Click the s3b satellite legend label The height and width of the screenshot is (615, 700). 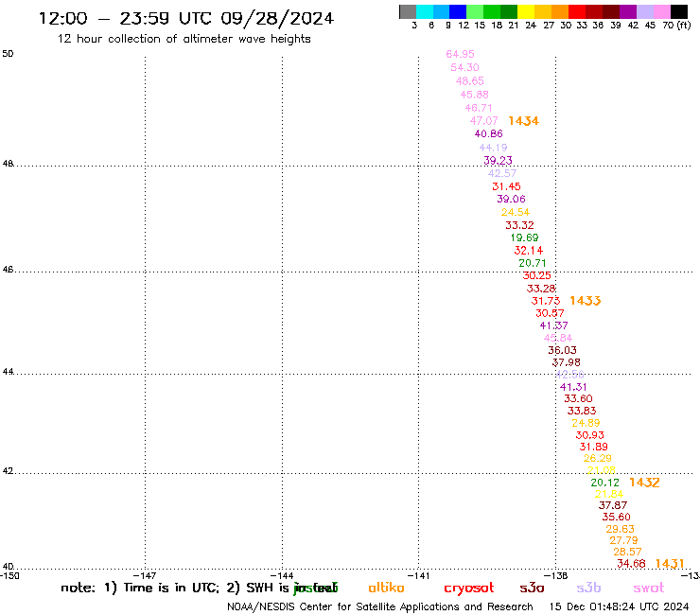pos(588,588)
